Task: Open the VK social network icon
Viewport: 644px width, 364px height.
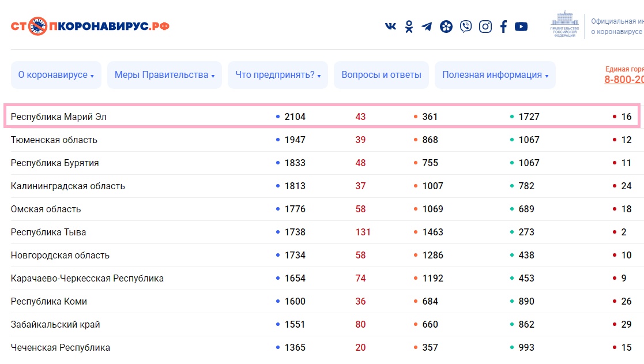Action: (391, 27)
